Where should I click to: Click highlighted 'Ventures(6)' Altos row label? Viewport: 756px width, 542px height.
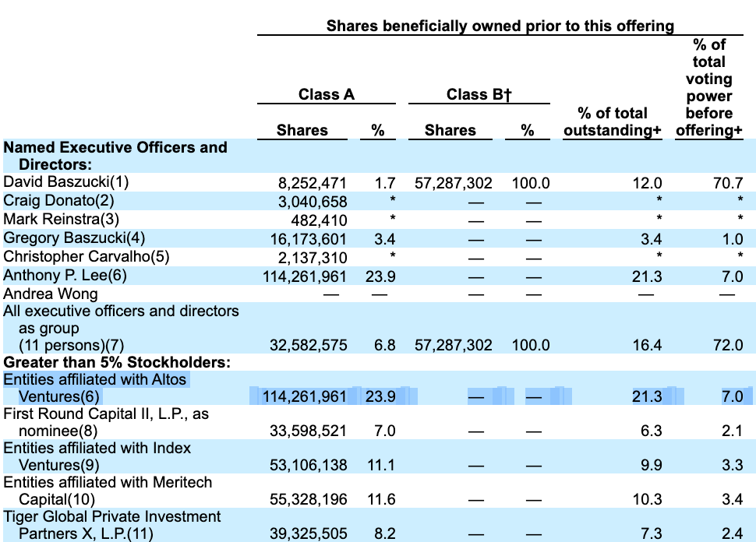click(58, 396)
